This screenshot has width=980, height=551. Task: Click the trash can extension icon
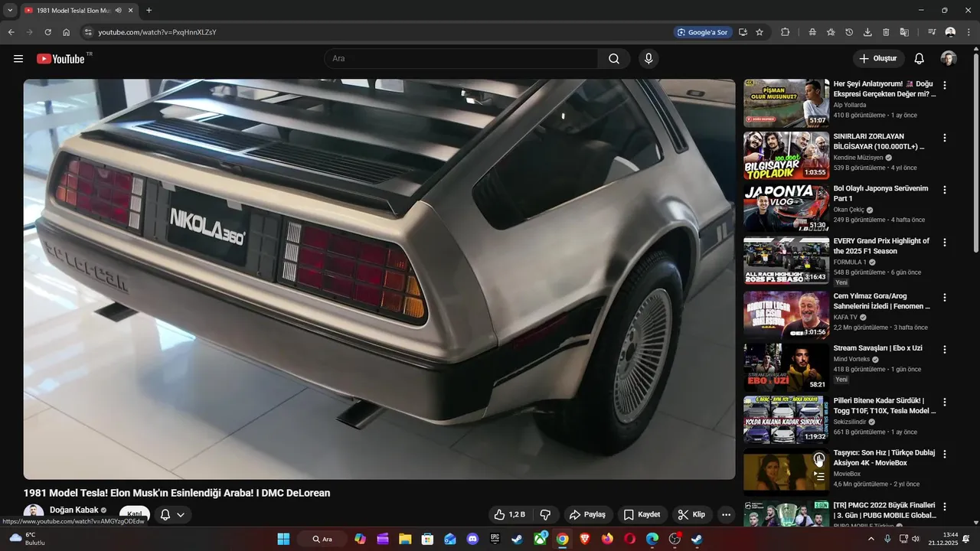coord(886,32)
